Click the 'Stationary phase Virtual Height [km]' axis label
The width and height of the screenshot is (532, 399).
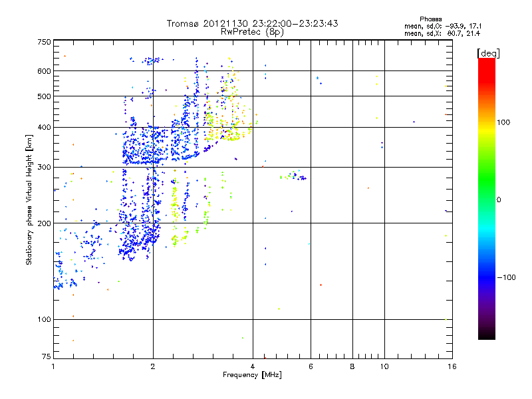click(29, 200)
